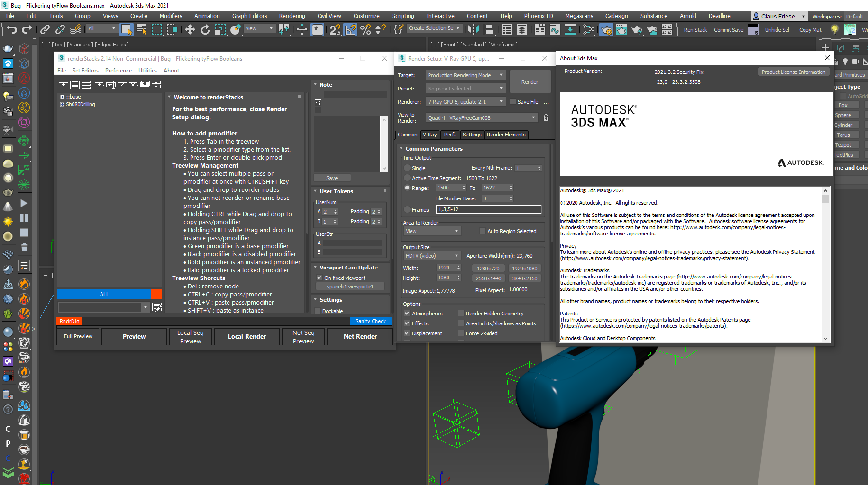Click the Mirror tool icon
This screenshot has height=485, width=868.
pyautogui.click(x=473, y=29)
